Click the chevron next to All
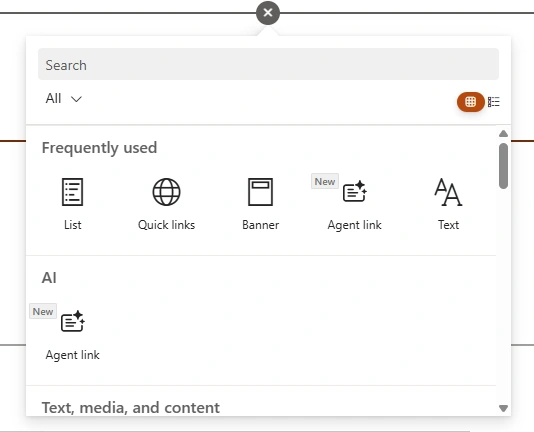The image size is (534, 432). [76, 99]
